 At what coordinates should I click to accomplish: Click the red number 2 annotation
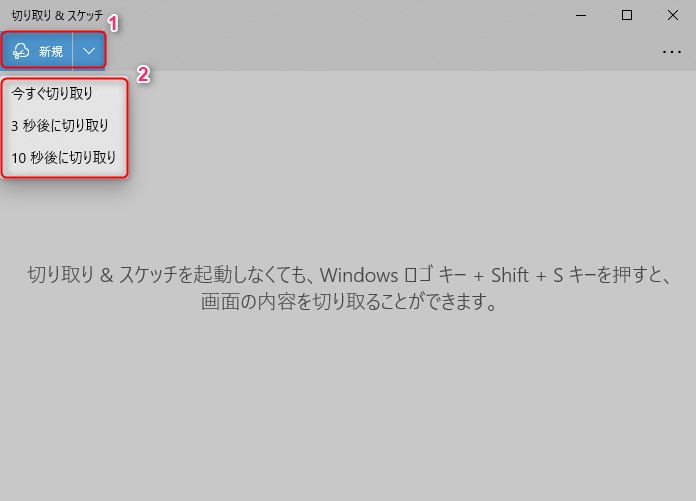click(x=143, y=75)
